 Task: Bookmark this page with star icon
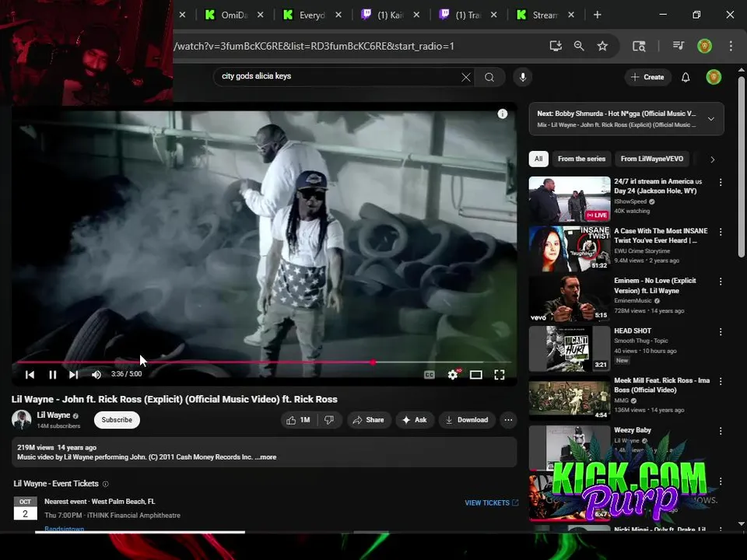[x=602, y=46]
